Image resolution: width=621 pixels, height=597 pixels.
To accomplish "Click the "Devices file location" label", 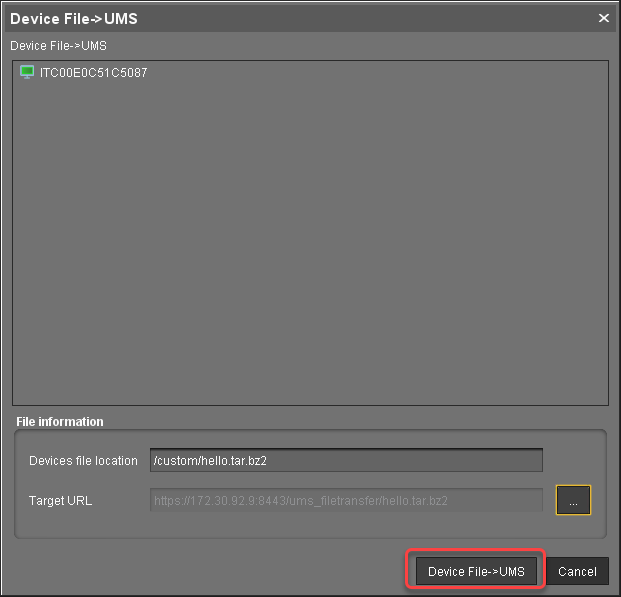I will coord(84,461).
